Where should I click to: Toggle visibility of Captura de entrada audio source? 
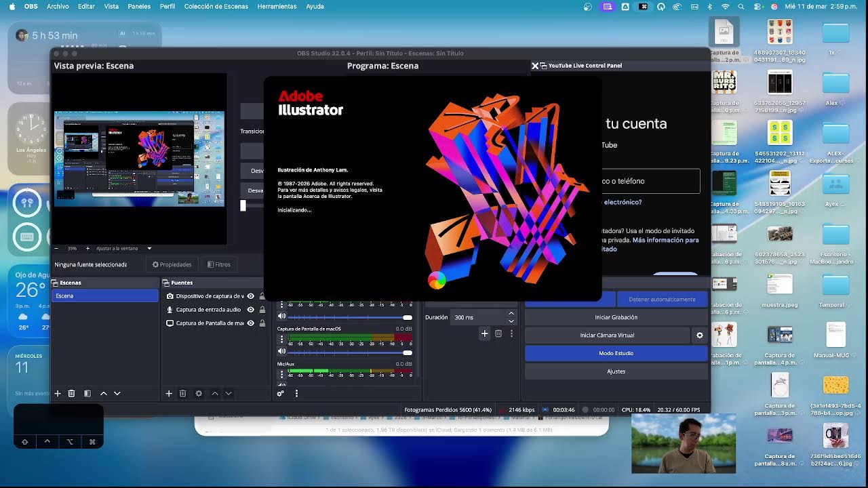pyautogui.click(x=251, y=310)
